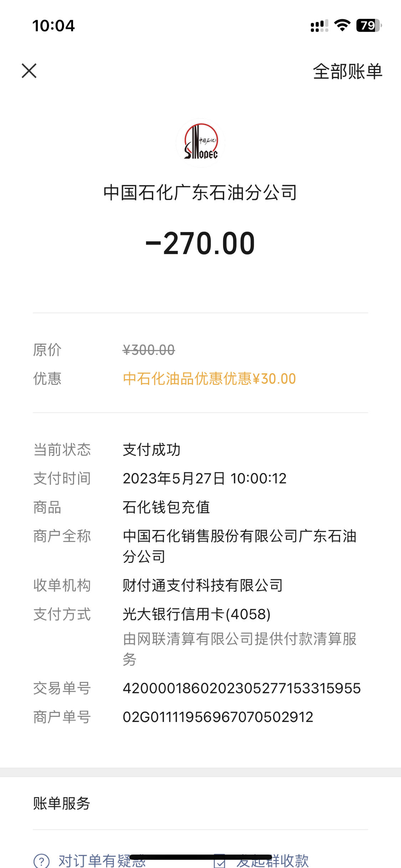Tap the -270.00 payment amount

[200, 243]
